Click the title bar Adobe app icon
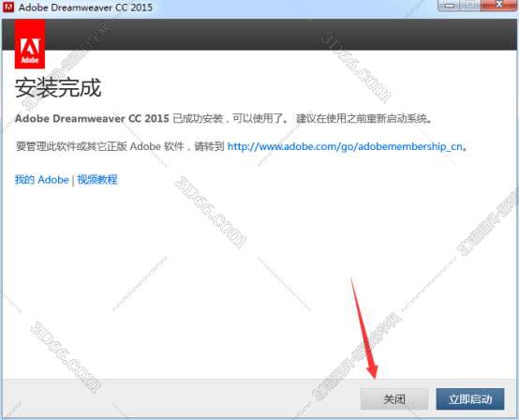The image size is (519, 420). point(8,7)
